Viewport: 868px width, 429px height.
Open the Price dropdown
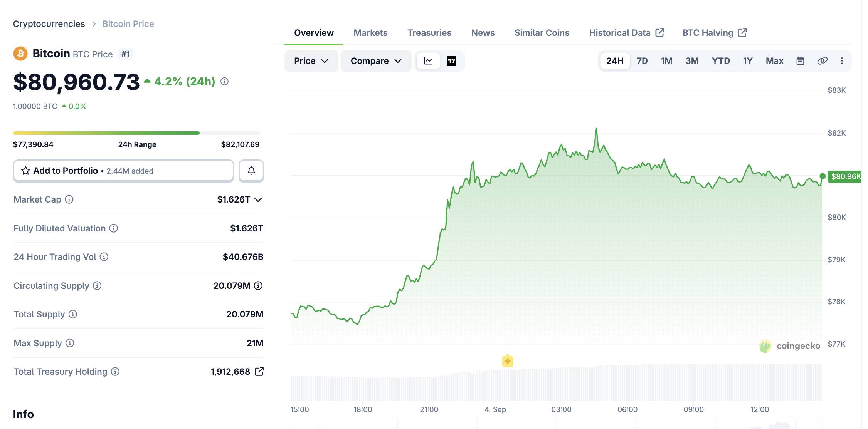pos(311,61)
